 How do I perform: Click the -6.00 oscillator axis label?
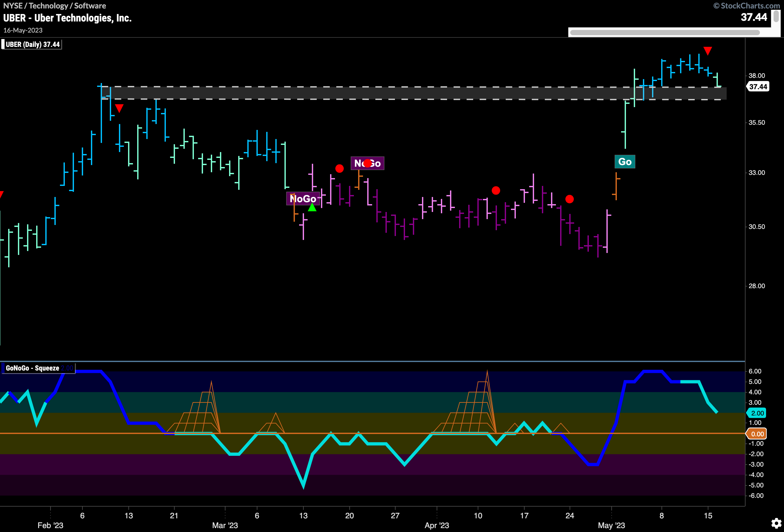click(756, 496)
